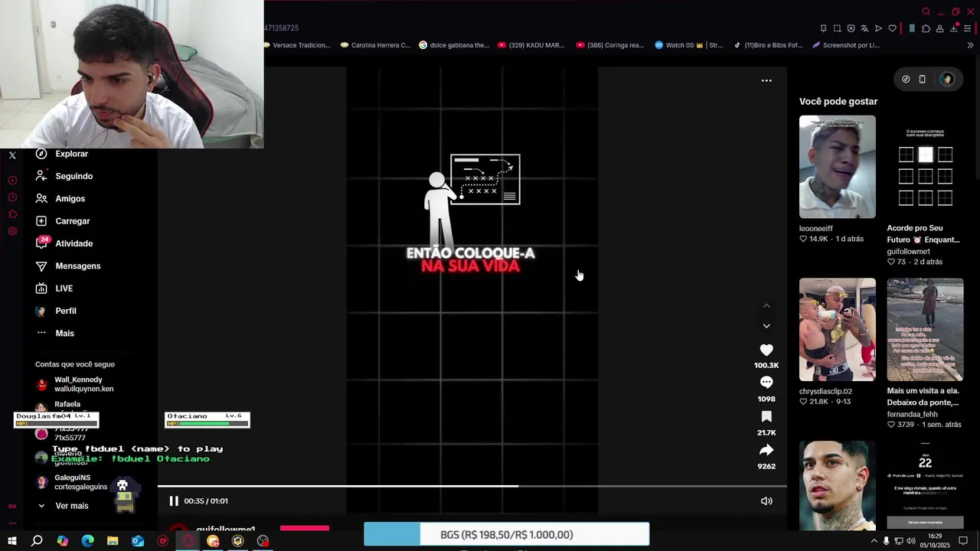The image size is (980, 551).
Task: Launch Microsoft Edge from taskbar
Action: point(87,541)
